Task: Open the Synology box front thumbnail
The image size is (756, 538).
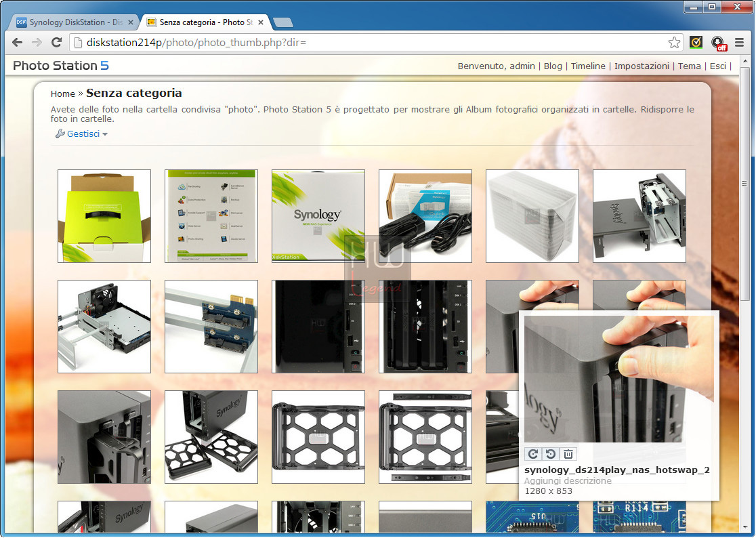Action: [x=318, y=216]
